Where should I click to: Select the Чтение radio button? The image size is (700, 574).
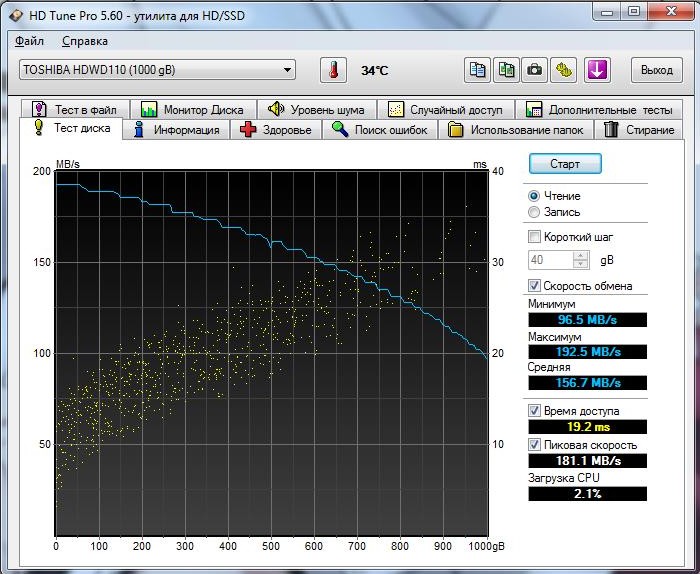pos(534,196)
